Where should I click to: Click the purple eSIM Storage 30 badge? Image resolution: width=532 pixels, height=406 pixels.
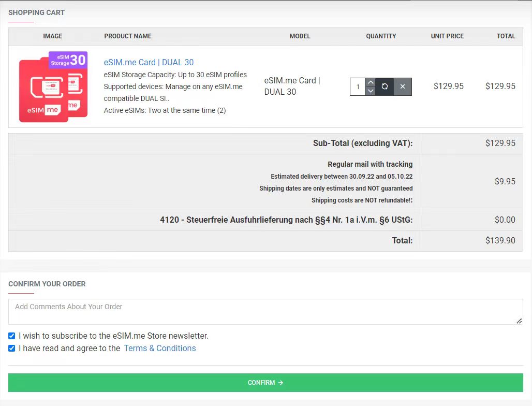point(68,60)
